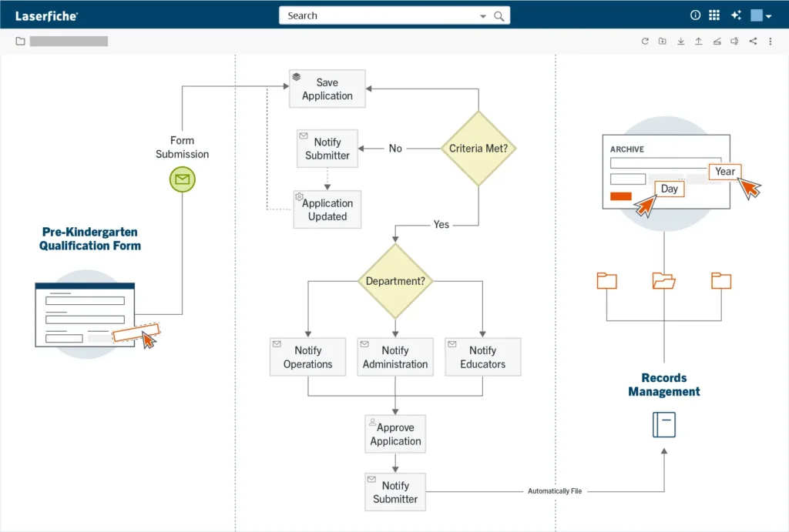This screenshot has width=789, height=532.
Task: Click the "Records Management" heading
Action: tap(663, 385)
